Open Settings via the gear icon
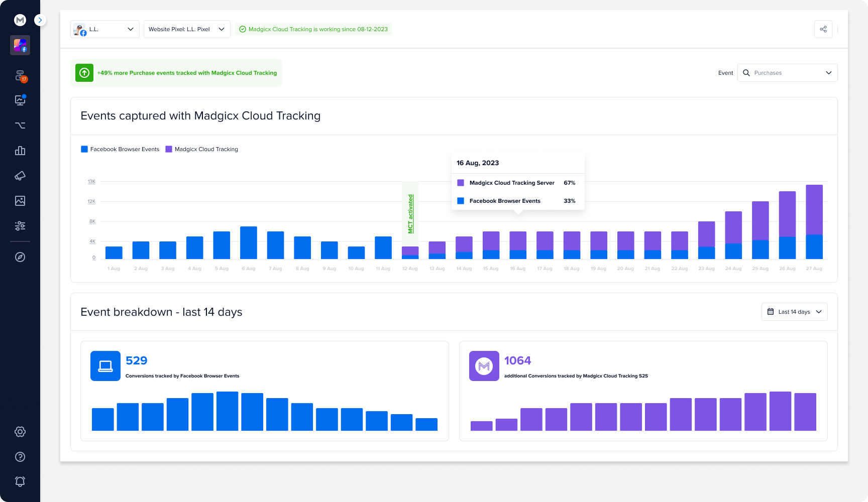 click(x=20, y=432)
